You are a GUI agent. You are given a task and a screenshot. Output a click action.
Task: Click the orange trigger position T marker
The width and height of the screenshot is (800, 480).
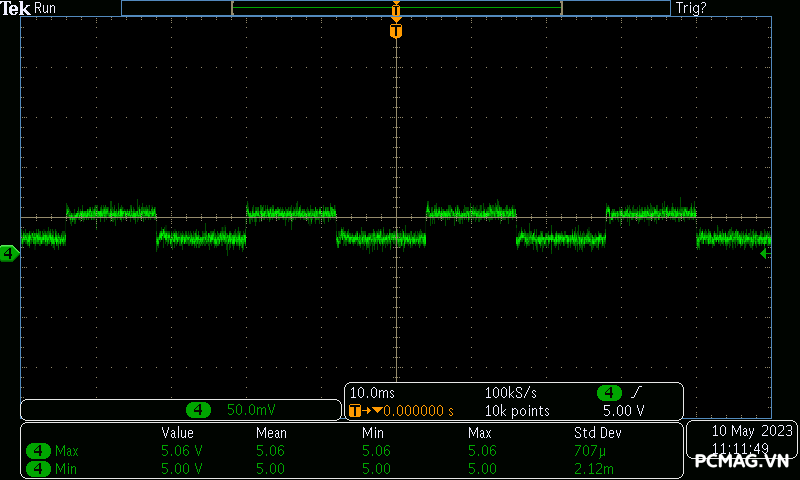click(x=396, y=31)
